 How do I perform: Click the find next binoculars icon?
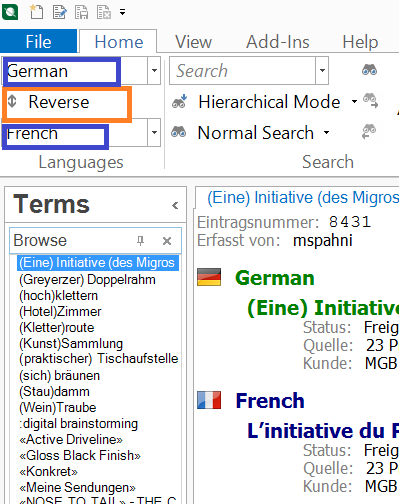click(x=370, y=101)
